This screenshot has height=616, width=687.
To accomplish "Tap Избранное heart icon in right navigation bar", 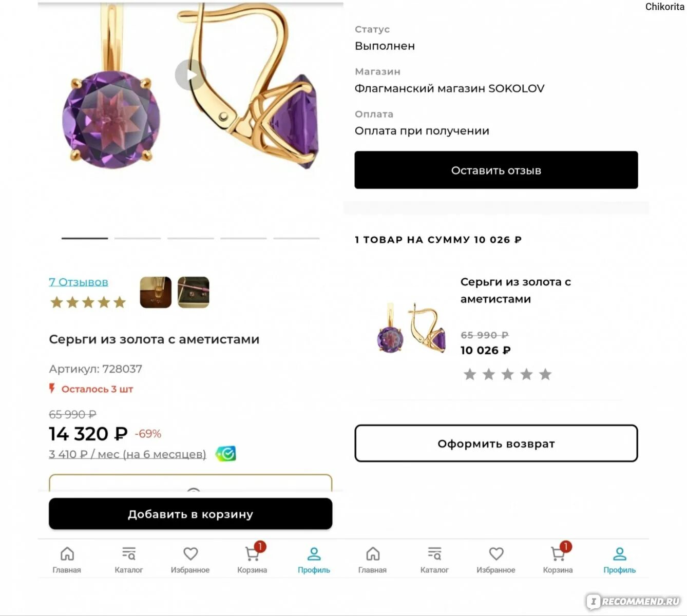I will pos(496,554).
